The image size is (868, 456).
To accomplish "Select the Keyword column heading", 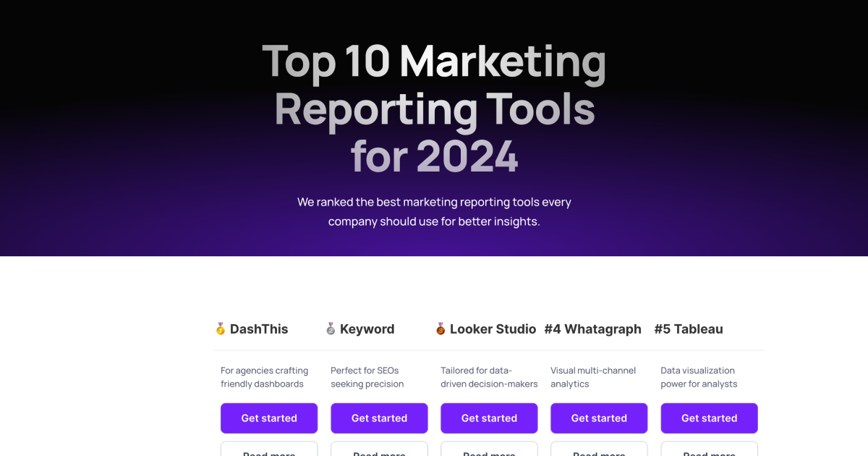I will [x=369, y=329].
